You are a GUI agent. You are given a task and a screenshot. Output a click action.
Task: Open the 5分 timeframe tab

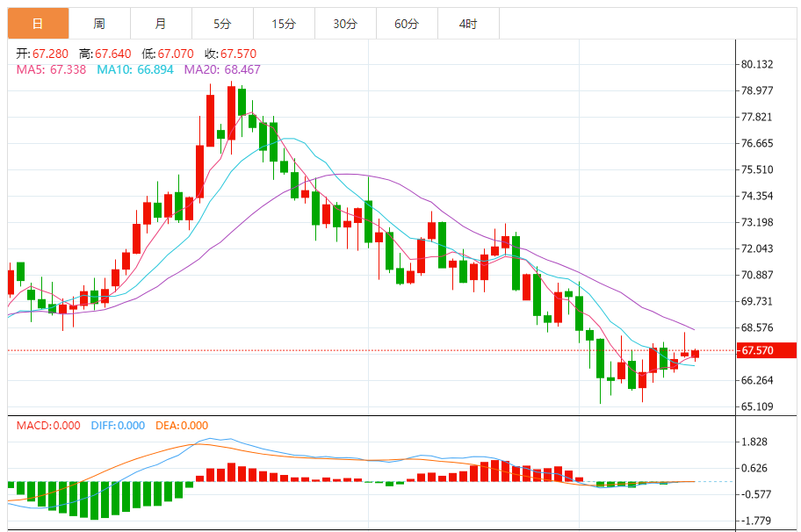coord(222,24)
